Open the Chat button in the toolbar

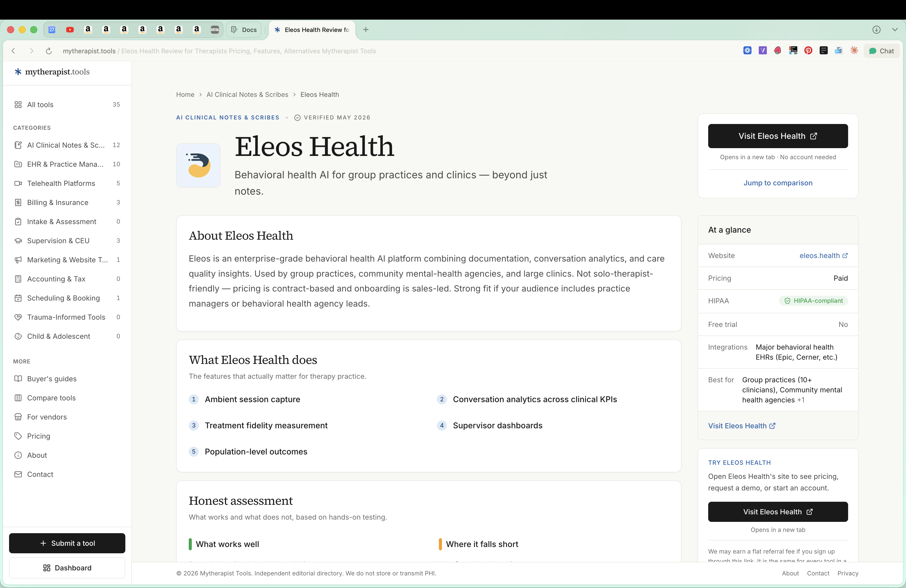click(x=882, y=51)
